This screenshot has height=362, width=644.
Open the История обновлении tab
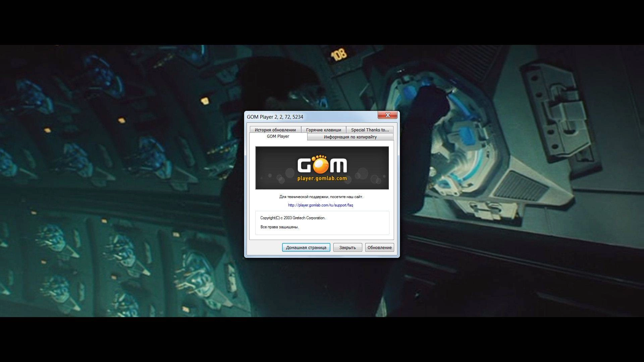(275, 130)
